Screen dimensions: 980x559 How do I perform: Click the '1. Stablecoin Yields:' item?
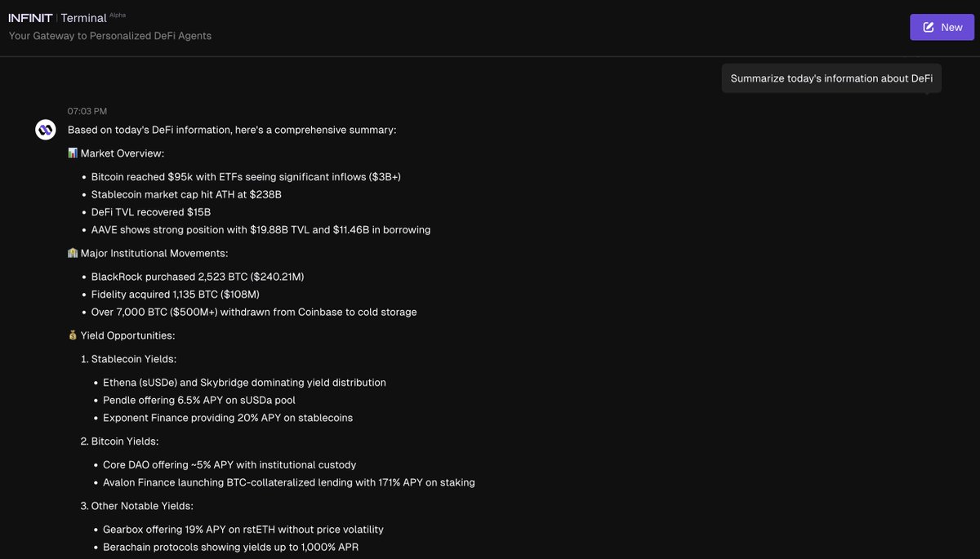coord(128,359)
